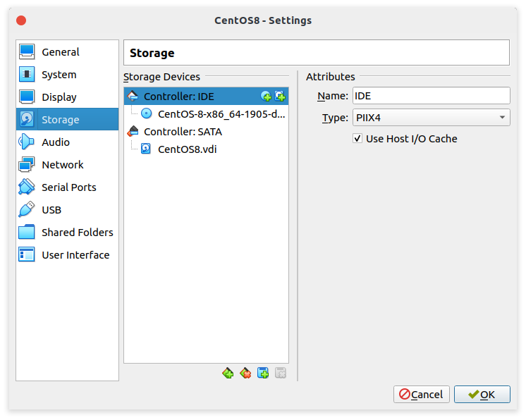
Task: Select the User Interface layout icon
Action: click(x=27, y=254)
